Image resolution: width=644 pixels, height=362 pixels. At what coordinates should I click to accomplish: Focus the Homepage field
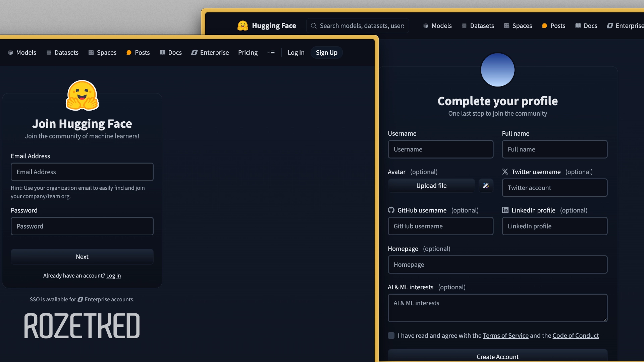(497, 264)
